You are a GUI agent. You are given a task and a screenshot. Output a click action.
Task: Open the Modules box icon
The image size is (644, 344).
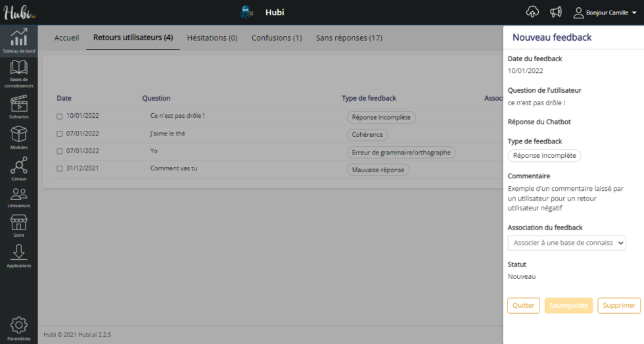click(x=18, y=135)
